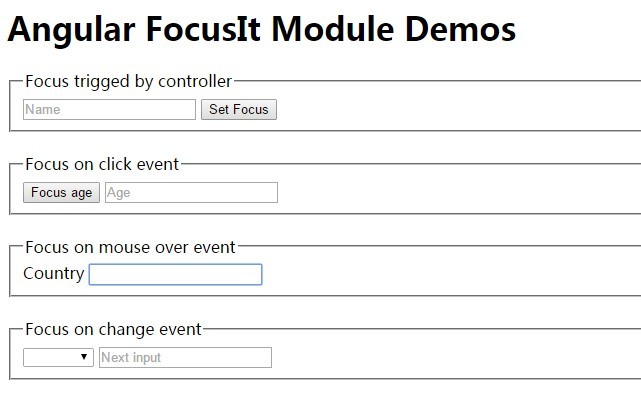Click the Set Focus button

click(x=239, y=110)
